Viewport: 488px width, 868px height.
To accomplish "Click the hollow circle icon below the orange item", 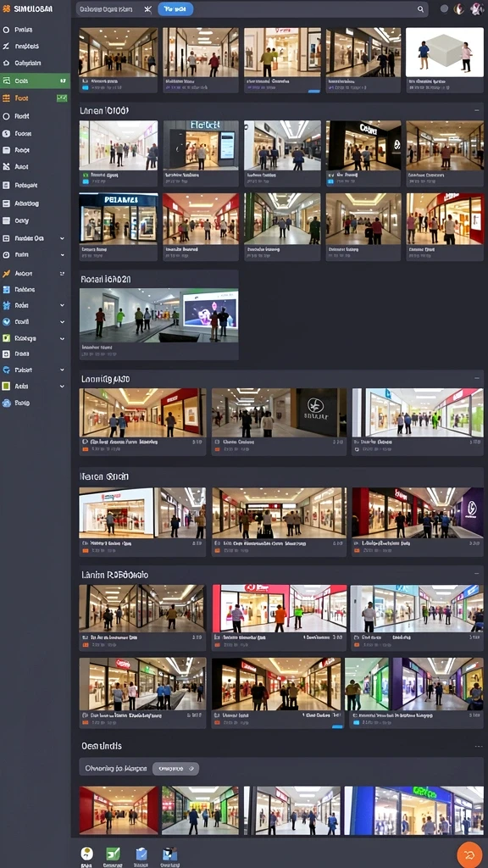I will (x=6, y=116).
